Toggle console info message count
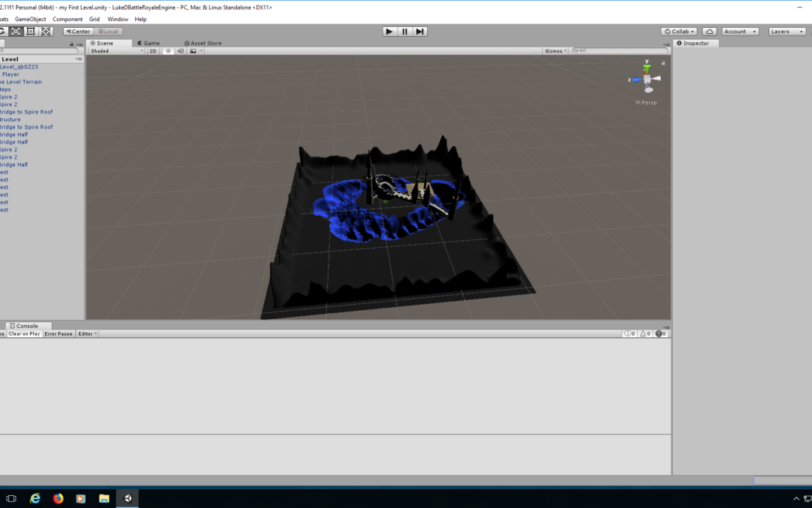The height and width of the screenshot is (508, 812). pos(630,334)
